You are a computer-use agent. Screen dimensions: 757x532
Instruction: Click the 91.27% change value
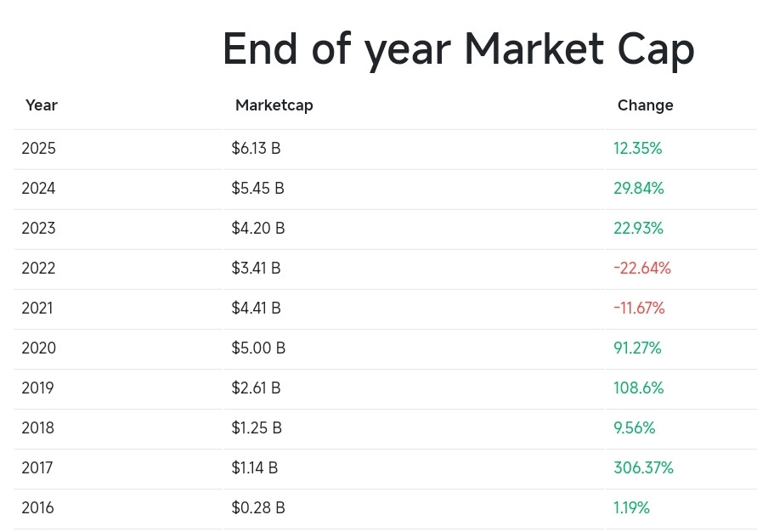(637, 348)
